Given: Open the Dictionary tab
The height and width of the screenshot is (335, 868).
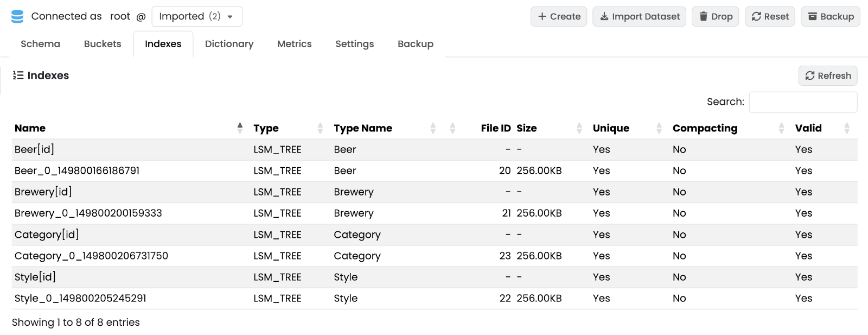Looking at the screenshot, I should [229, 44].
